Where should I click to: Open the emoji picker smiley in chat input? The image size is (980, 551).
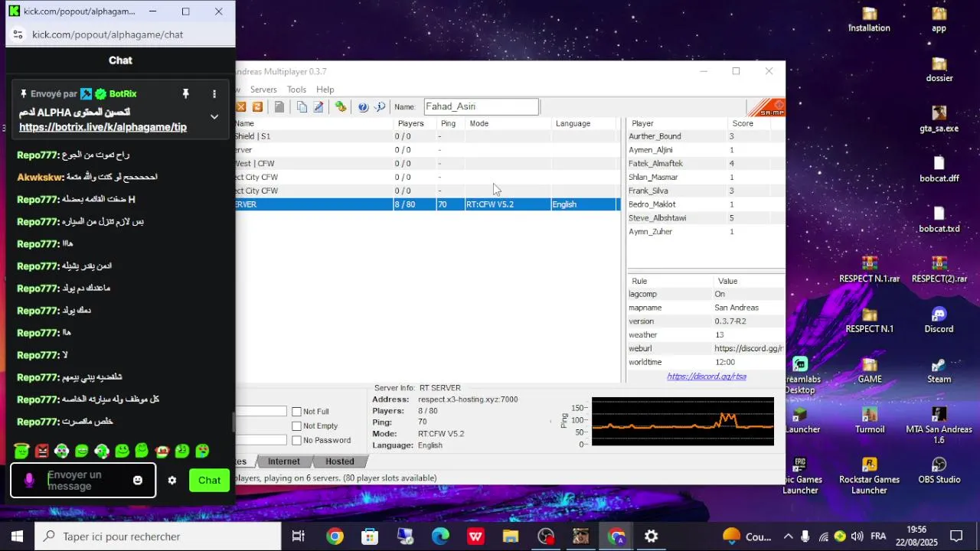tap(138, 481)
